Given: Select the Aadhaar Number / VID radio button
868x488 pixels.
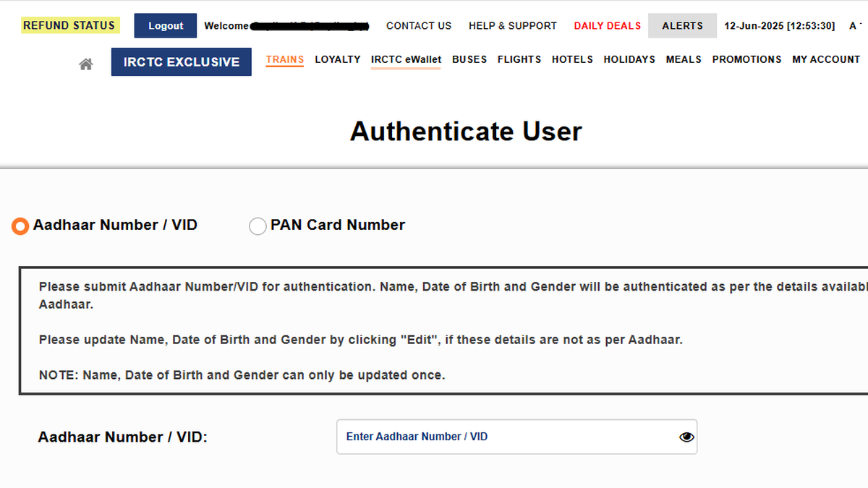Looking at the screenshot, I should [20, 226].
